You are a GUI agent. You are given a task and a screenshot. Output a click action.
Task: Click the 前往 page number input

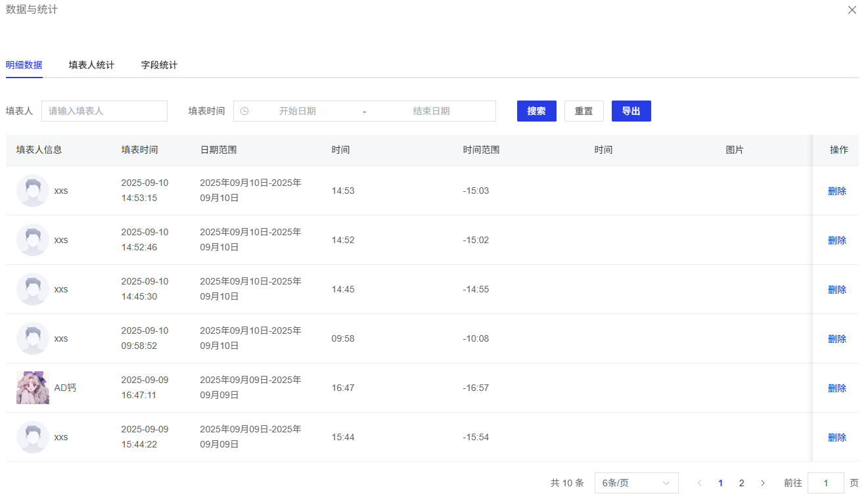coord(825,483)
